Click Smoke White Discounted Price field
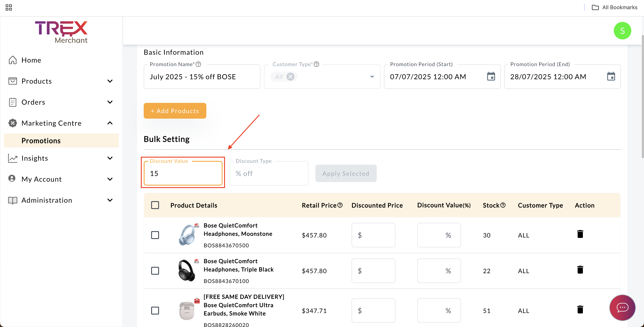The height and width of the screenshot is (327, 644). click(373, 311)
